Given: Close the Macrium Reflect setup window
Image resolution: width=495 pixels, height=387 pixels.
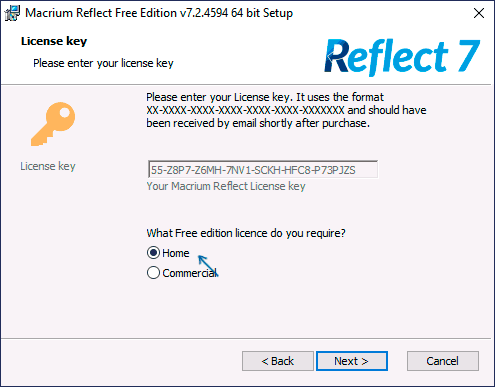Looking at the screenshot, I should (479, 13).
